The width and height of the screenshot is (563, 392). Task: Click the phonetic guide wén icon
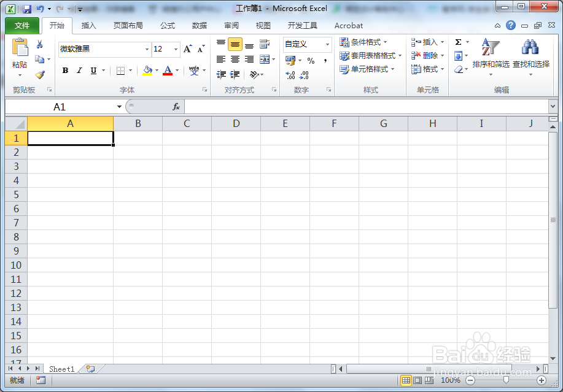[x=194, y=71]
